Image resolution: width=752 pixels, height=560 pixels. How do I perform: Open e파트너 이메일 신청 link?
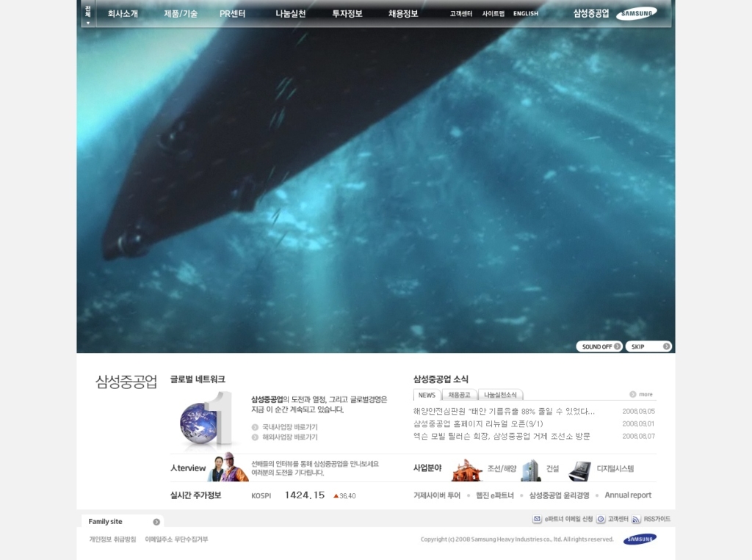[x=568, y=519]
